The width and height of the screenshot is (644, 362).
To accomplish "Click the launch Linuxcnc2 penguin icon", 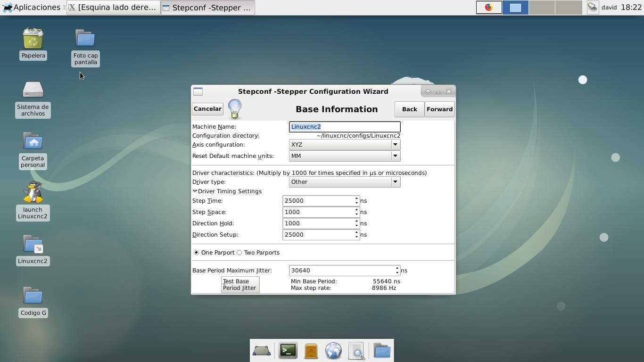I will [x=33, y=192].
